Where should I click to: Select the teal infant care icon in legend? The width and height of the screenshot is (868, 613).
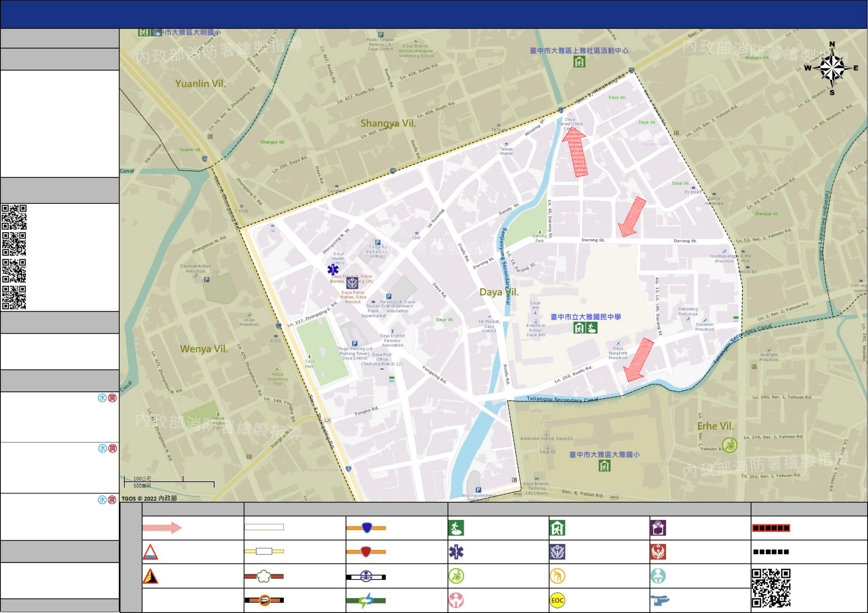pyautogui.click(x=658, y=576)
